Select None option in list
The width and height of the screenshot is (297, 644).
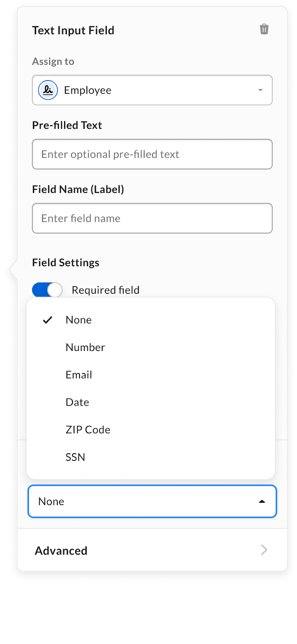(79, 320)
